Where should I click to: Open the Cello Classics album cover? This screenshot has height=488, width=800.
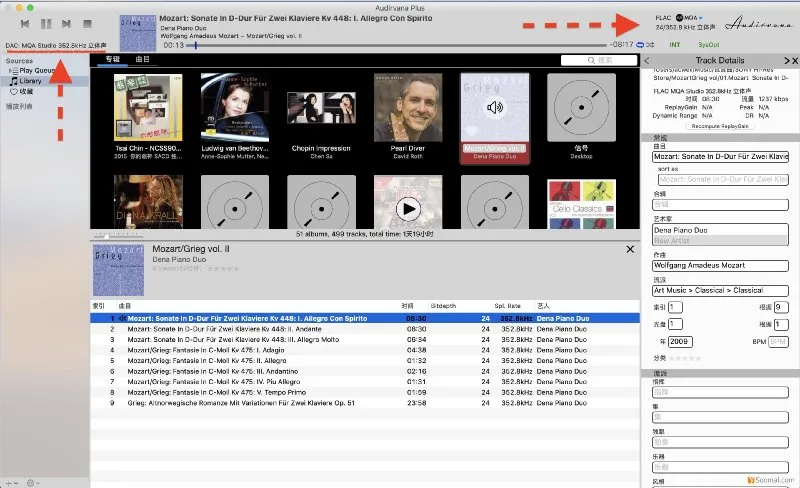tap(581, 203)
